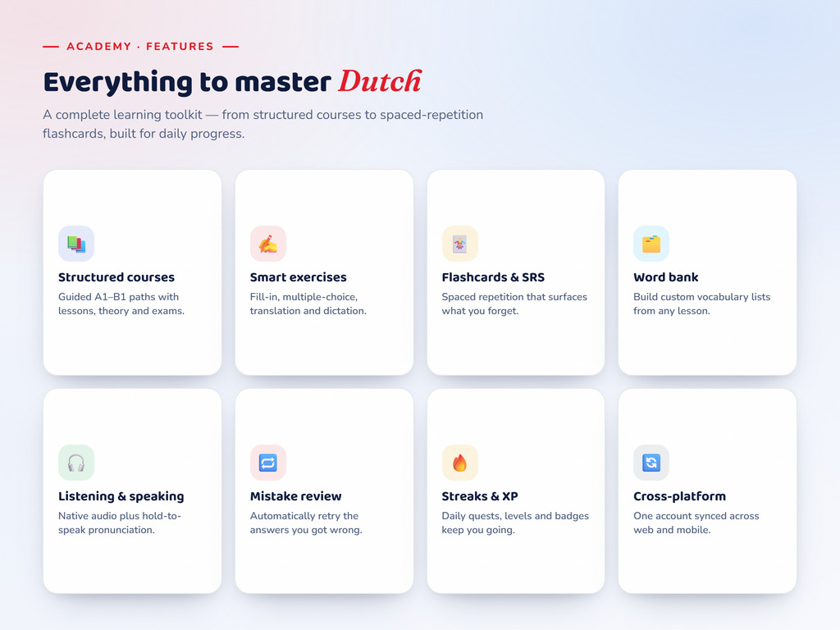Click the headphones Listening & speaking icon
Image resolution: width=840 pixels, height=630 pixels.
[76, 463]
